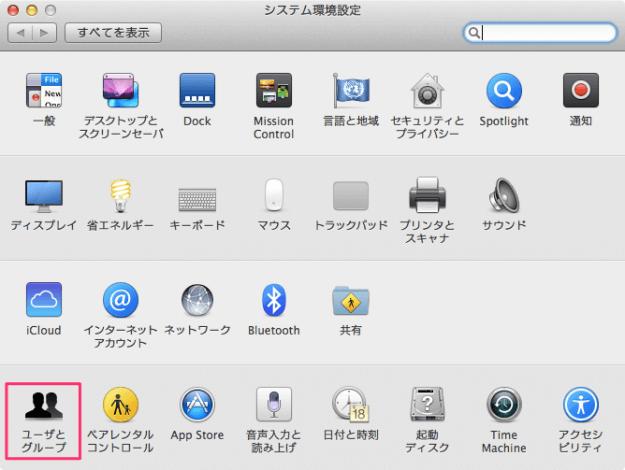Open ディスプレイ monitor icon
Image resolution: width=625 pixels, height=470 pixels.
click(44, 196)
